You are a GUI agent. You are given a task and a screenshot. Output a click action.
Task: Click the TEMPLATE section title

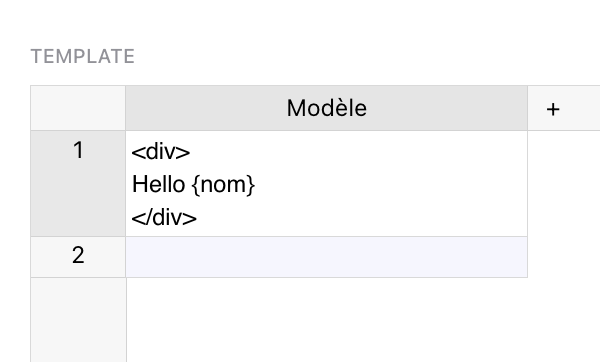coord(83,57)
